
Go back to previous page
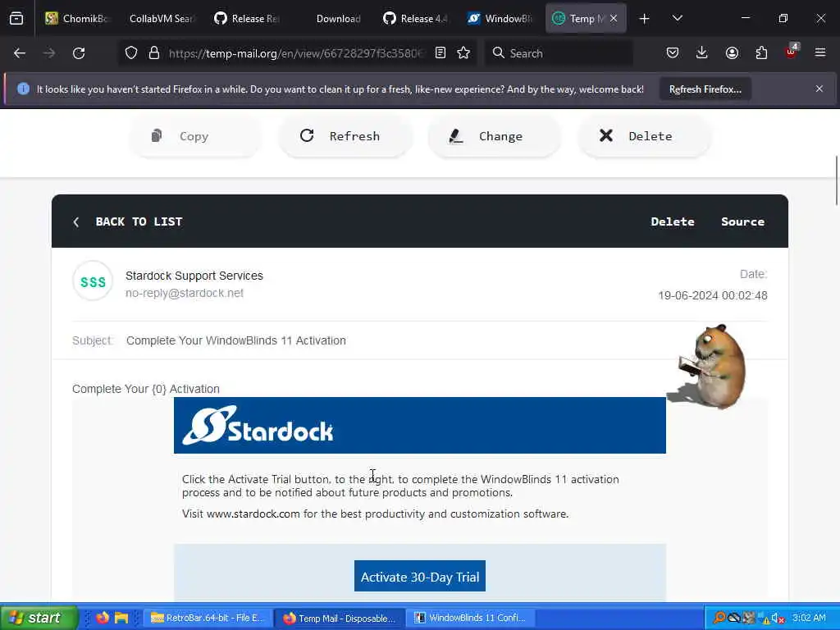click(20, 53)
